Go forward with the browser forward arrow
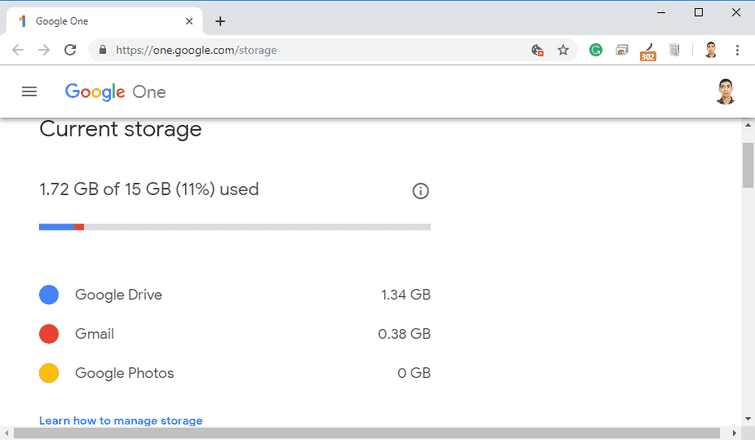This screenshot has width=755, height=440. point(44,50)
